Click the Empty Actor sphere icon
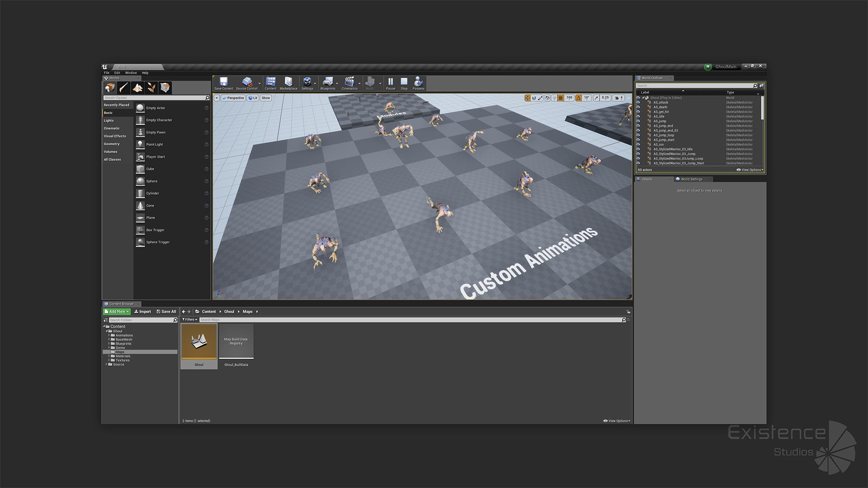The width and height of the screenshot is (868, 488). [140, 108]
